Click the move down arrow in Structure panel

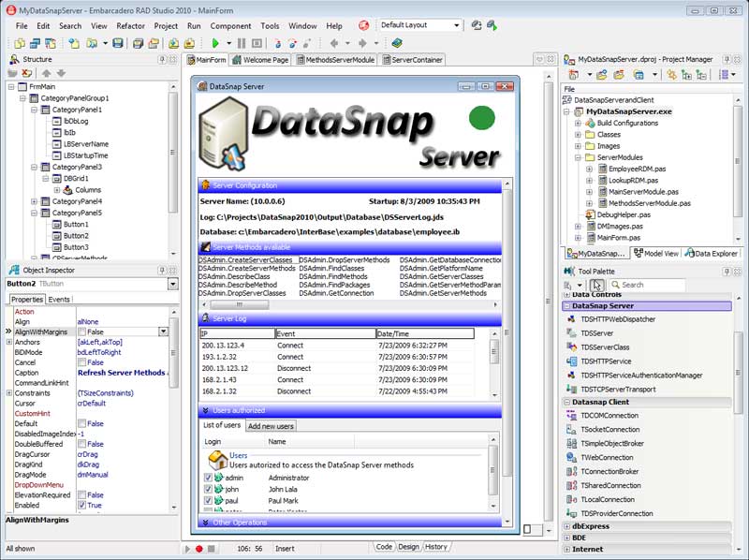tap(61, 74)
